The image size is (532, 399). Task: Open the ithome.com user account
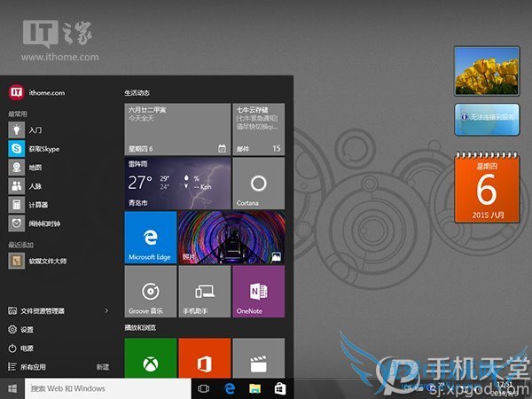(x=36, y=92)
